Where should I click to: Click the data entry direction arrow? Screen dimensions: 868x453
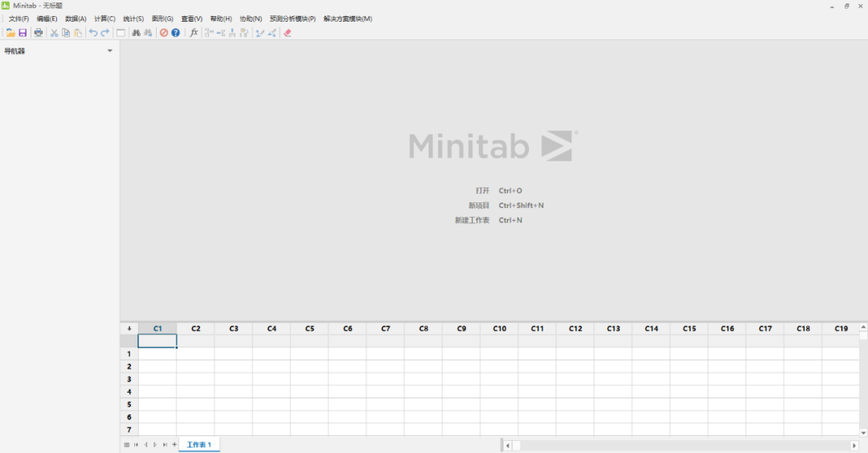(129, 329)
